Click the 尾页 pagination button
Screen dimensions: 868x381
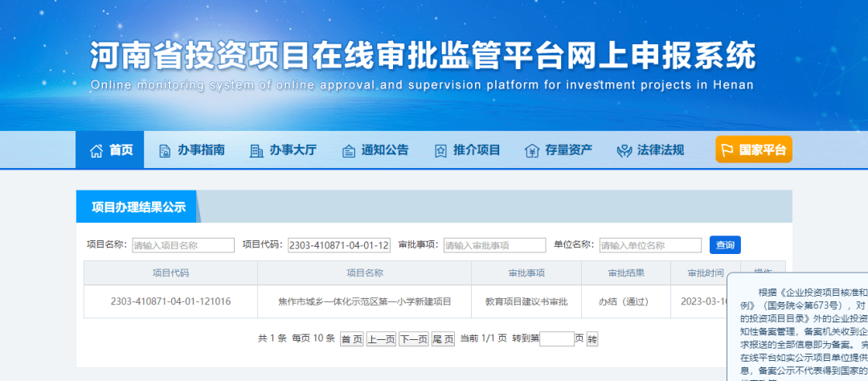443,339
